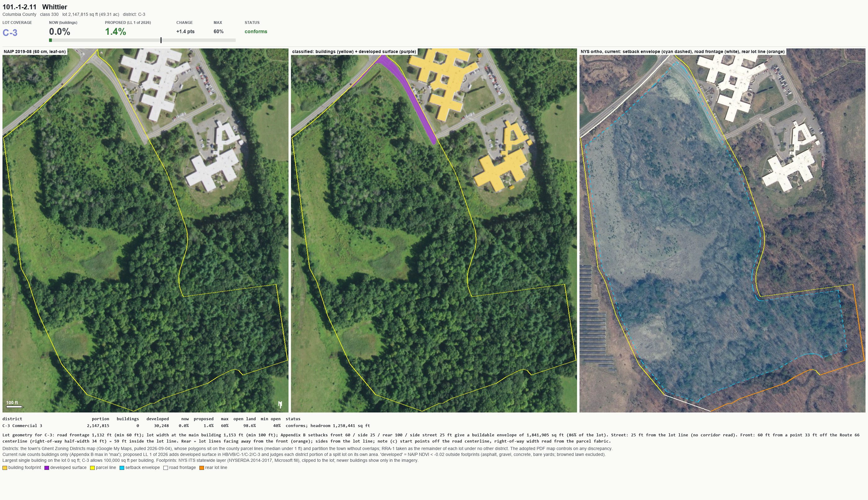The width and height of the screenshot is (868, 500).
Task: Click the black max marker on coverage bar
Action: (161, 40)
